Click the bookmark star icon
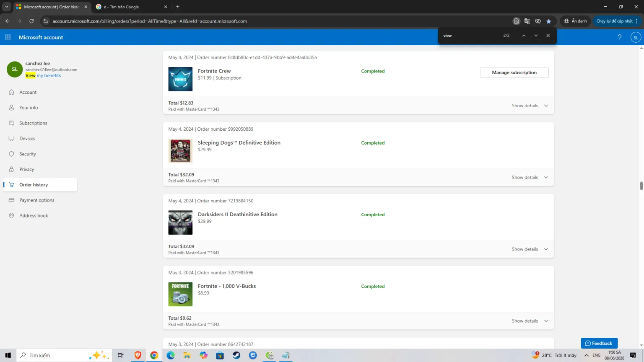This screenshot has width=644, height=362. tap(549, 21)
